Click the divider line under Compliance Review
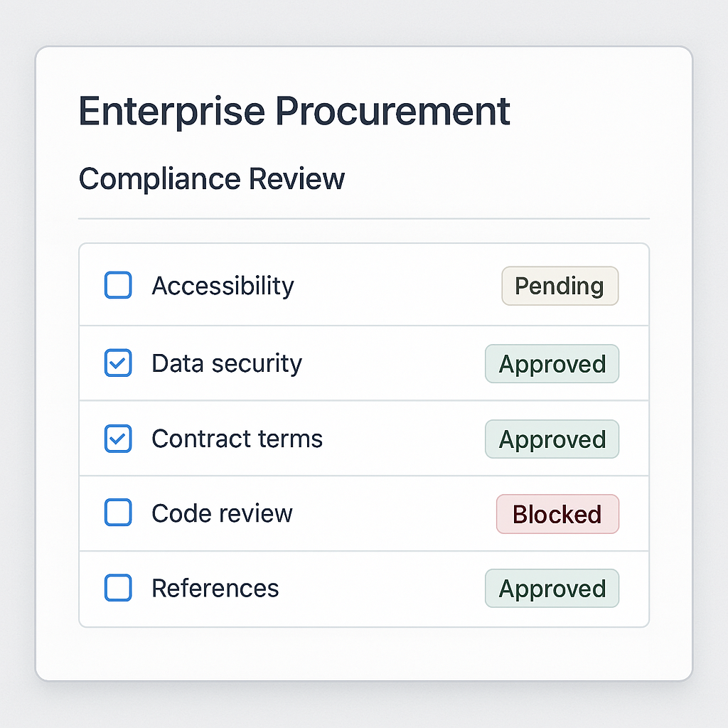Screen dimensions: 728x728 (363, 218)
